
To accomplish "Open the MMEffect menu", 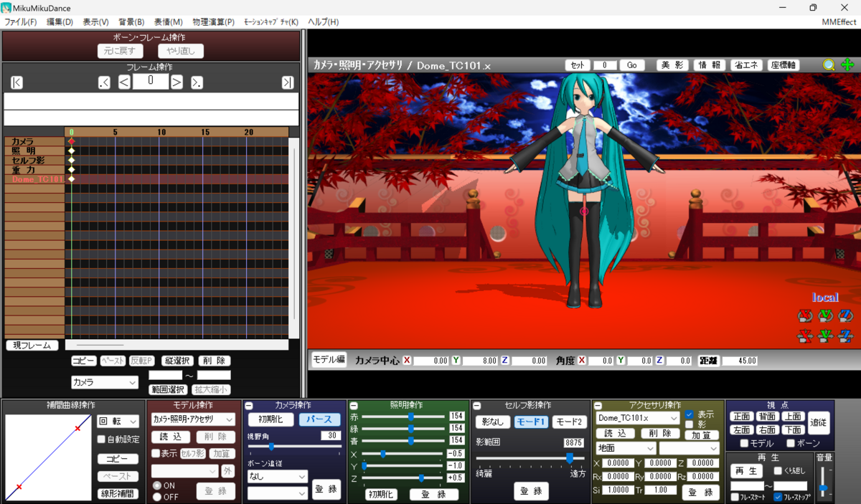I will pos(839,22).
